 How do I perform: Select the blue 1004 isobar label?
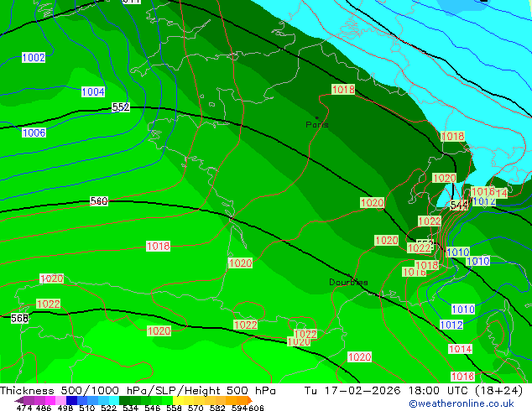tap(93, 92)
